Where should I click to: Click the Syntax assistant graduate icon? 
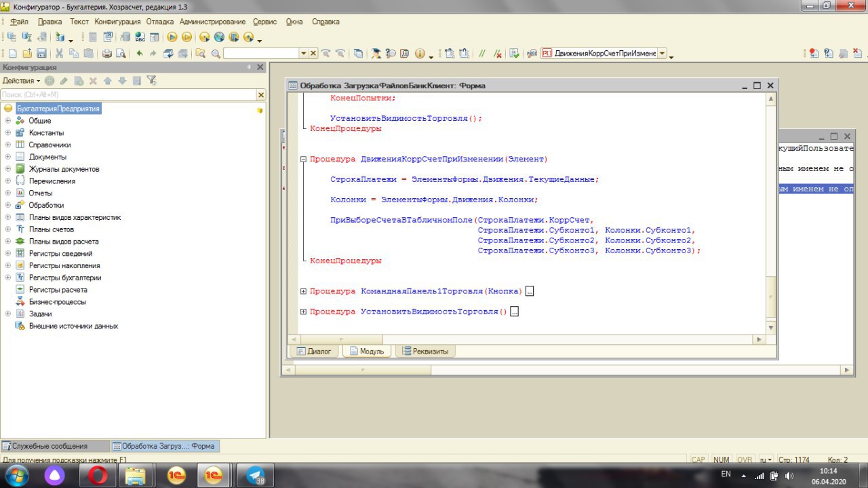click(376, 53)
